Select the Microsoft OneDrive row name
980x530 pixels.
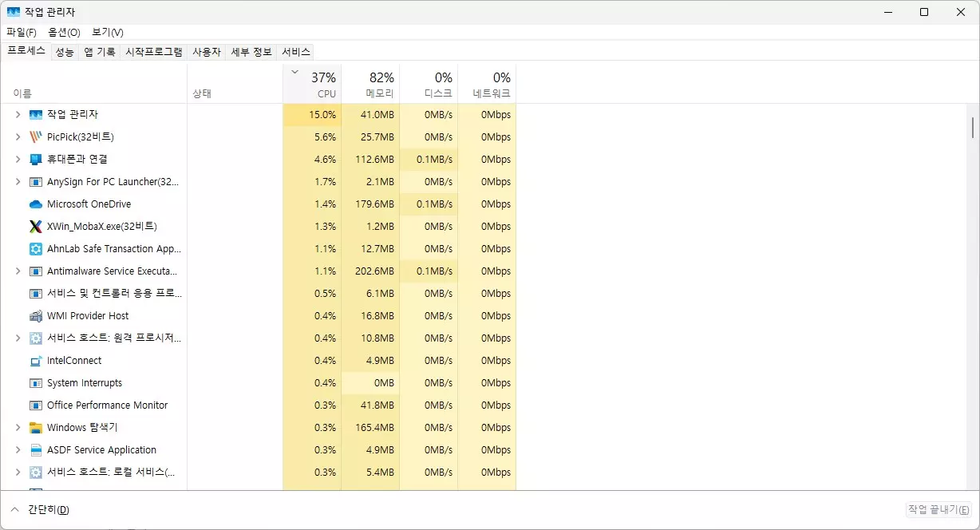pyautogui.click(x=89, y=204)
